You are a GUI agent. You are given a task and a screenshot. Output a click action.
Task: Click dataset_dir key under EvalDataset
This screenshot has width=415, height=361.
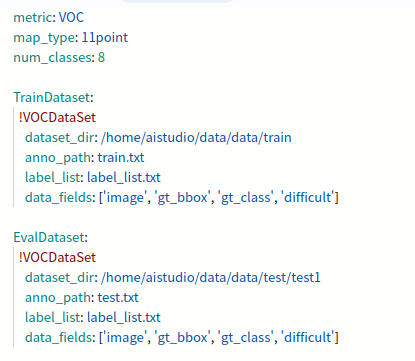[x=61, y=277]
